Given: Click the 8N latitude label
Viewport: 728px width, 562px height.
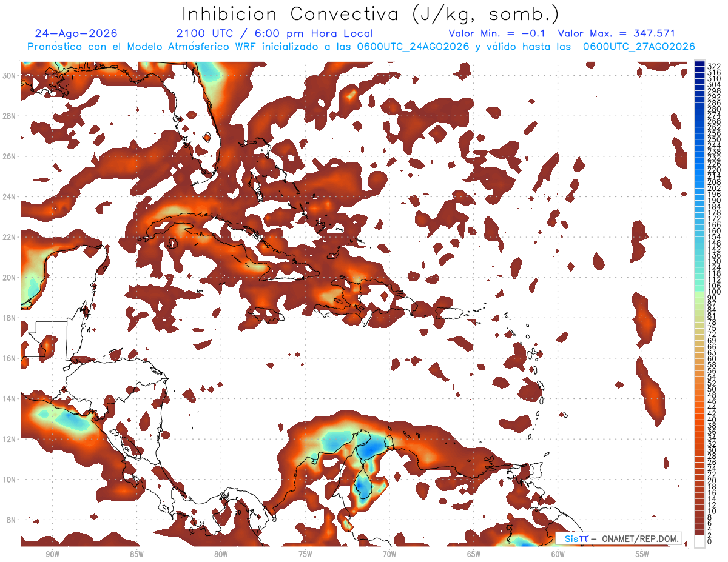Looking at the screenshot, I should click(12, 520).
